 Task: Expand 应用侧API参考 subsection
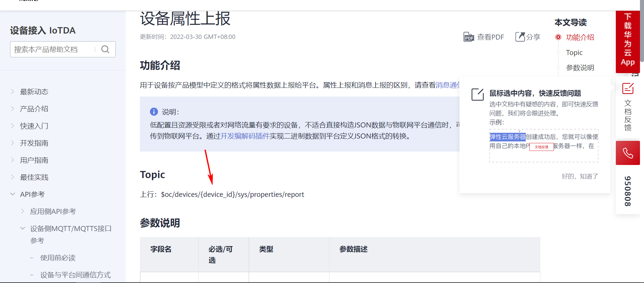[22, 211]
